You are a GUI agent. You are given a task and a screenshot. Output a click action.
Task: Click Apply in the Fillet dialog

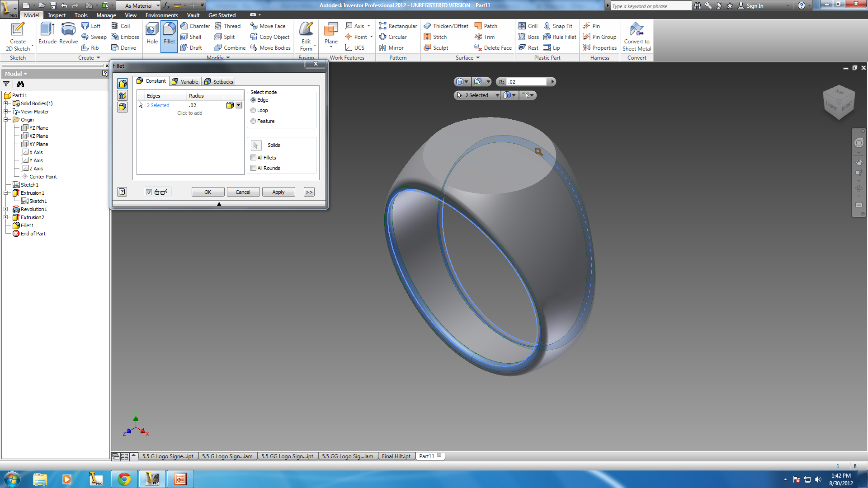click(x=278, y=192)
